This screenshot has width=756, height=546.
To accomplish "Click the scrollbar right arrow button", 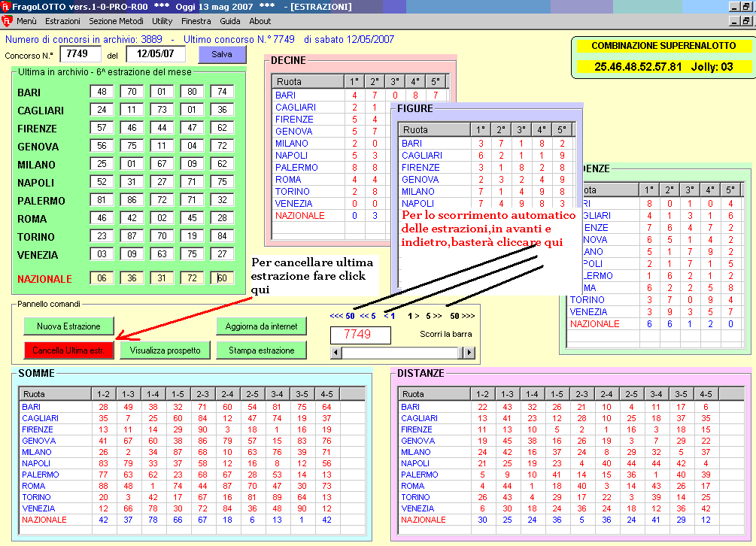I will tap(469, 353).
